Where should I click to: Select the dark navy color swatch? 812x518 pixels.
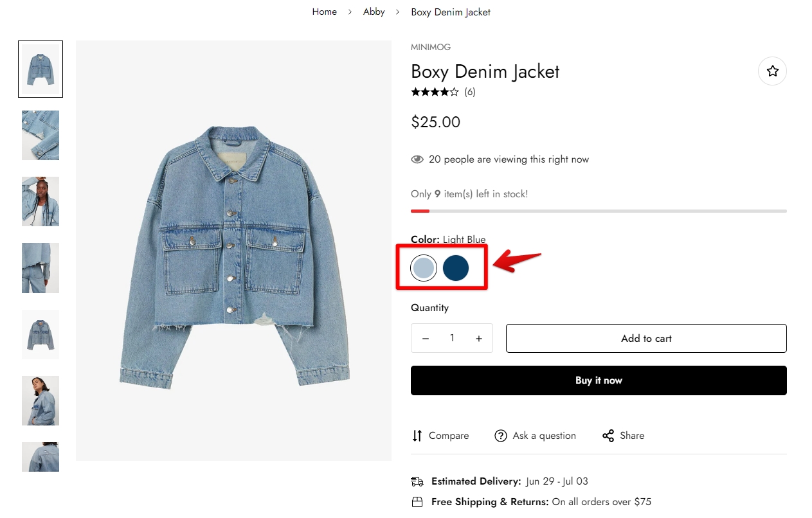pos(456,268)
